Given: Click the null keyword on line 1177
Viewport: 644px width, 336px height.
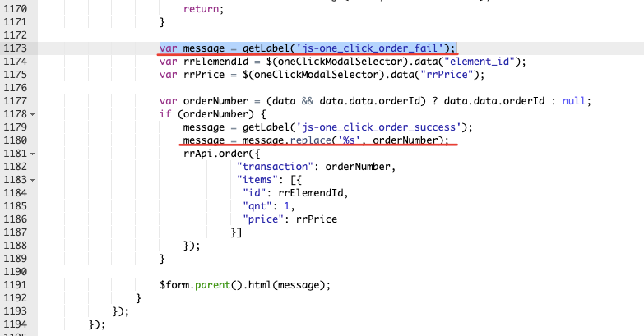Looking at the screenshot, I should point(573,101).
